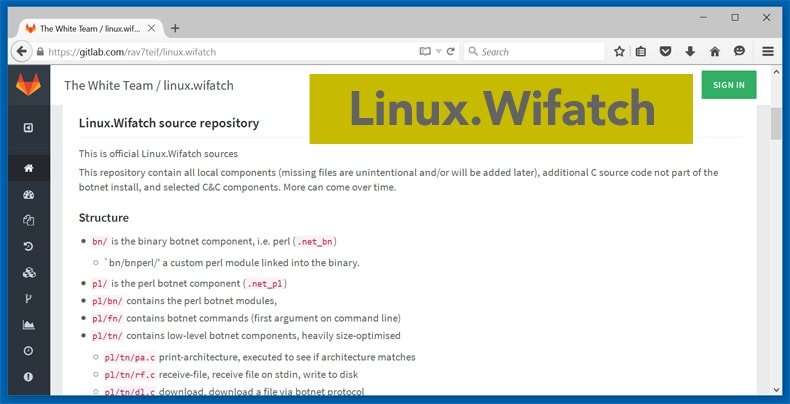Click the bn/ code label
The width and height of the screenshot is (790, 404).
point(100,242)
